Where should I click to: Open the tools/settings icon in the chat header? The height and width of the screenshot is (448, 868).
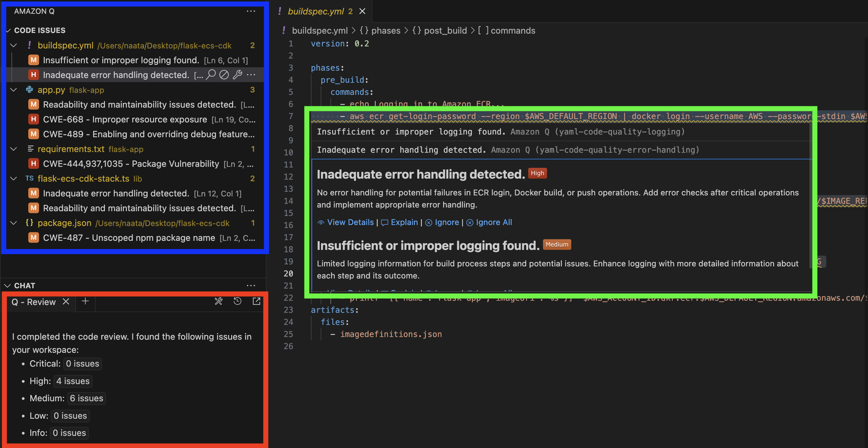219,301
